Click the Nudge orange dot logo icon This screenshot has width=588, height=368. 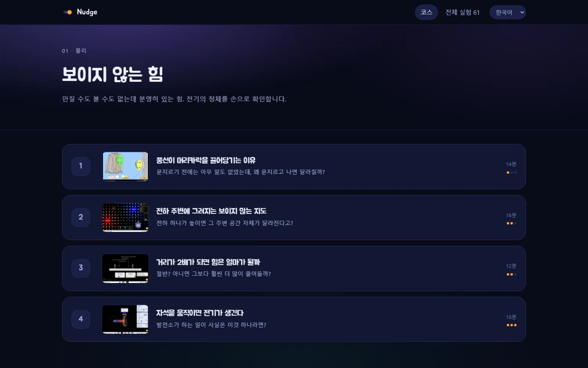(x=68, y=12)
